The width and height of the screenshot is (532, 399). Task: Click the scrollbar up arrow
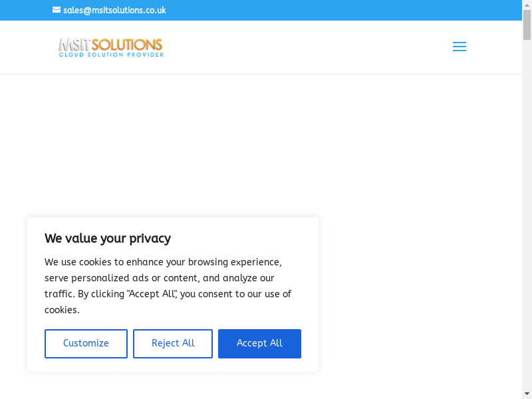pyautogui.click(x=527, y=5)
